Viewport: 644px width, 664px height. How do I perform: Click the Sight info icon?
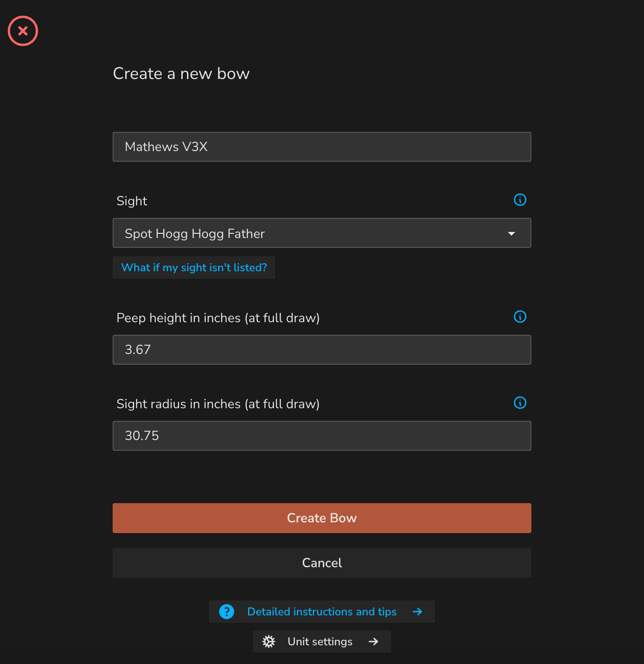[x=520, y=200]
